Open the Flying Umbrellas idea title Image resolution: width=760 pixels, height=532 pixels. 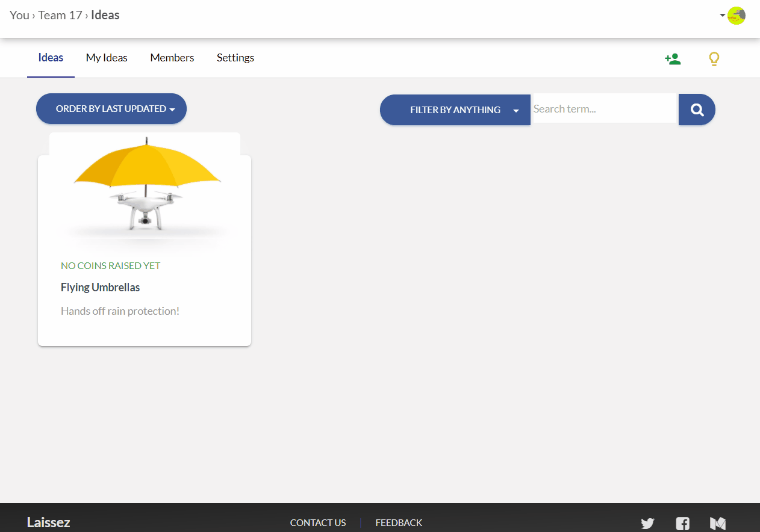[x=100, y=287]
